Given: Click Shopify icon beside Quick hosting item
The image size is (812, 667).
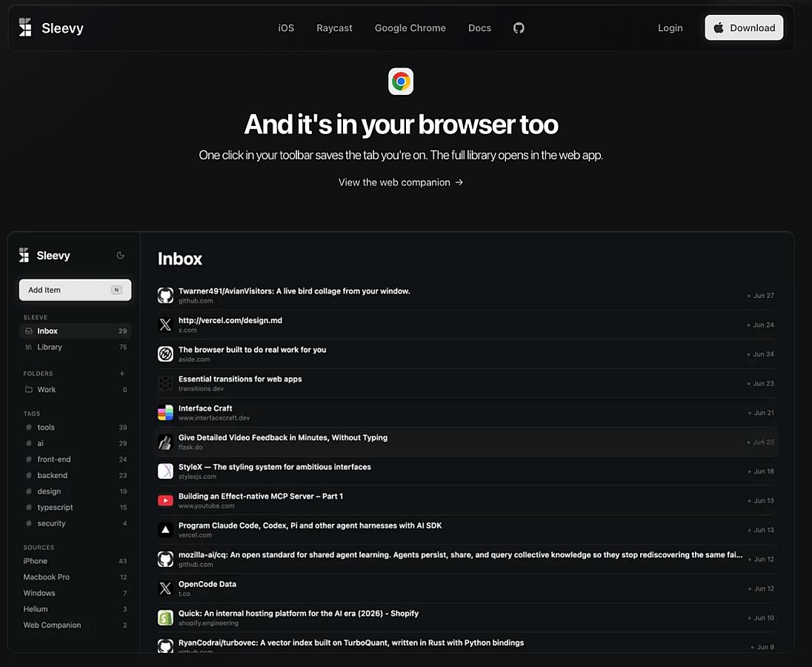Looking at the screenshot, I should coord(165,618).
